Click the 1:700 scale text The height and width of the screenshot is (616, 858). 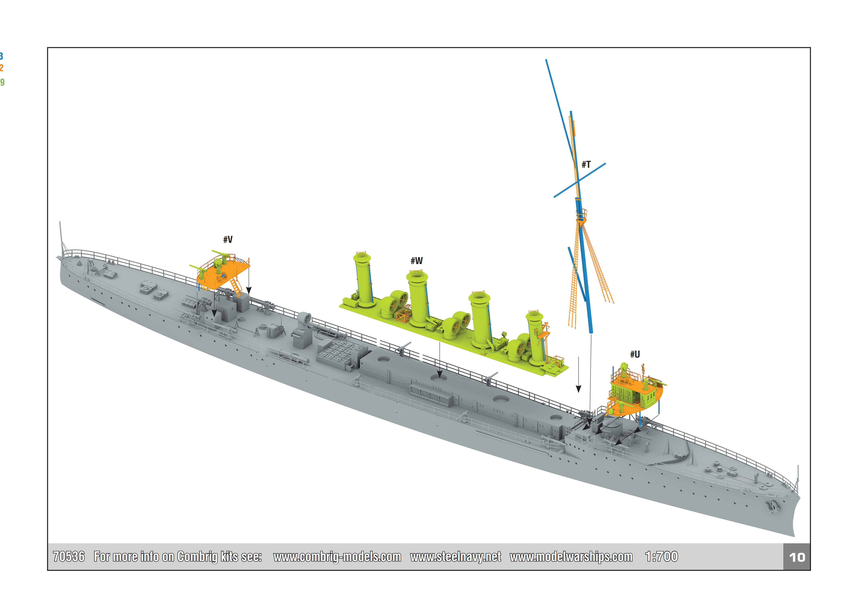[662, 557]
